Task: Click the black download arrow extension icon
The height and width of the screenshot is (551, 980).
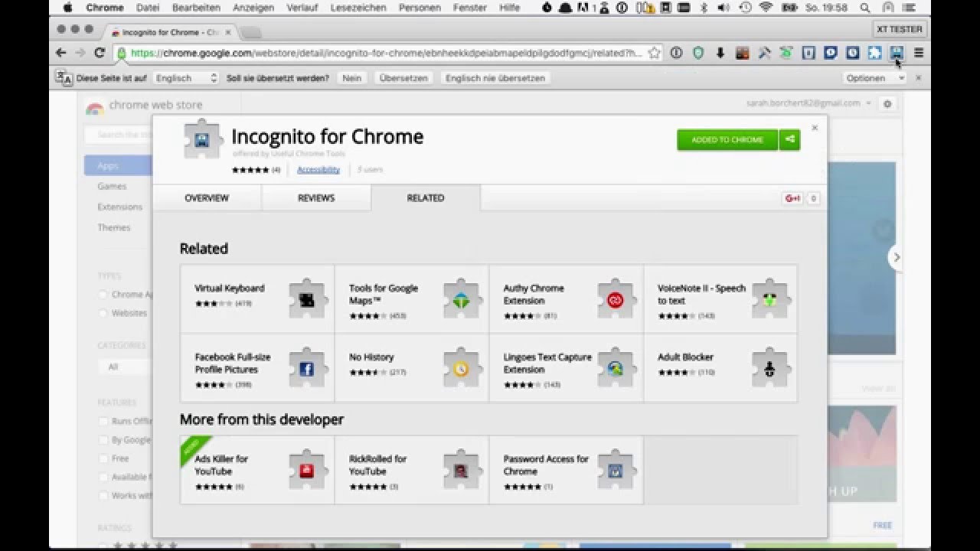Action: tap(720, 53)
